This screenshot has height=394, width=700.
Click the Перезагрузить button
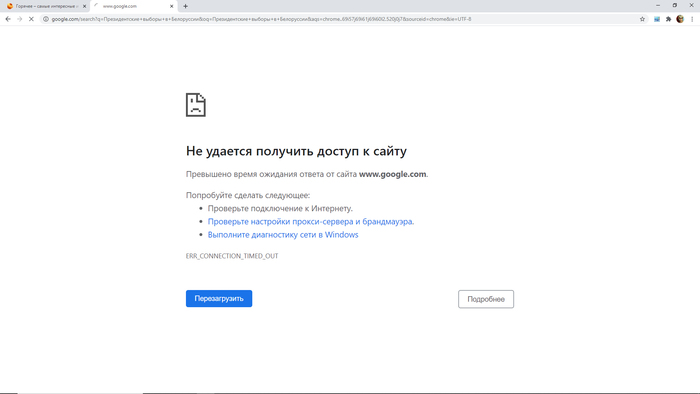click(219, 299)
